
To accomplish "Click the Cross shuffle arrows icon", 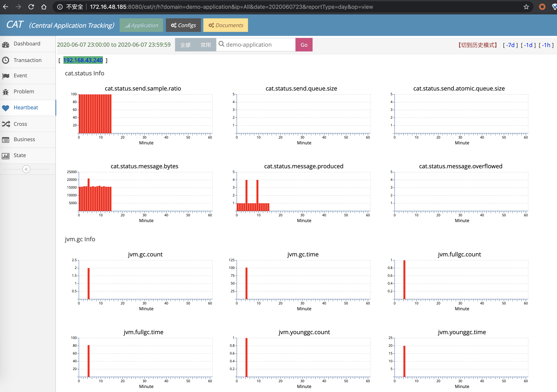I will coord(6,124).
